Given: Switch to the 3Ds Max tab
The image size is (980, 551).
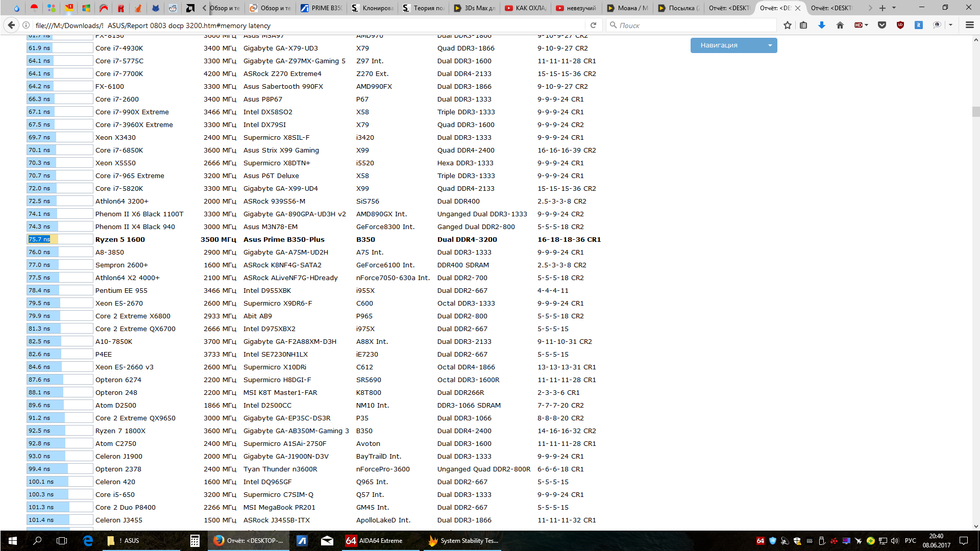Looking at the screenshot, I should click(x=474, y=8).
